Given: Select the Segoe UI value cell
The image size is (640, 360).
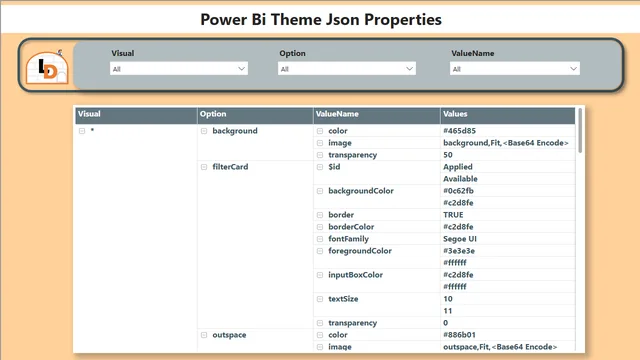Looking at the screenshot, I should pos(508,239).
